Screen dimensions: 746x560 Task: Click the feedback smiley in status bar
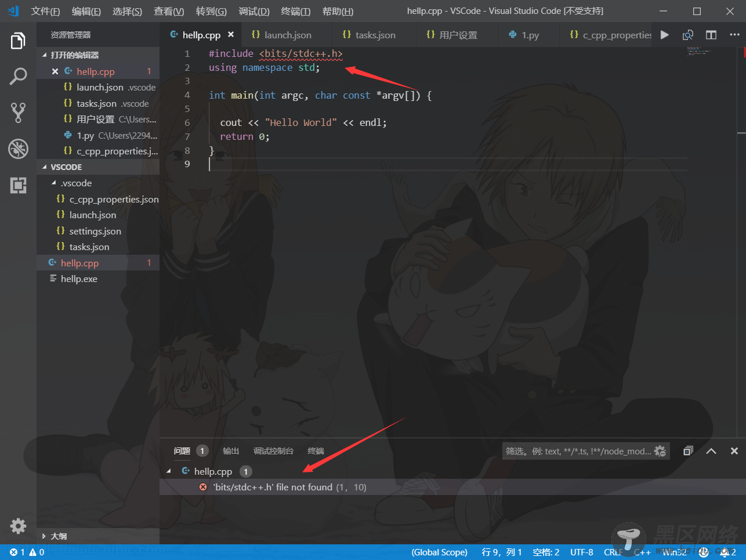704,552
